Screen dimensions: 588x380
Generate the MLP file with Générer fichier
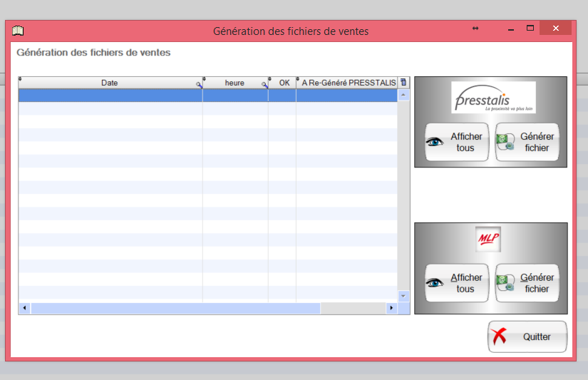[527, 283]
